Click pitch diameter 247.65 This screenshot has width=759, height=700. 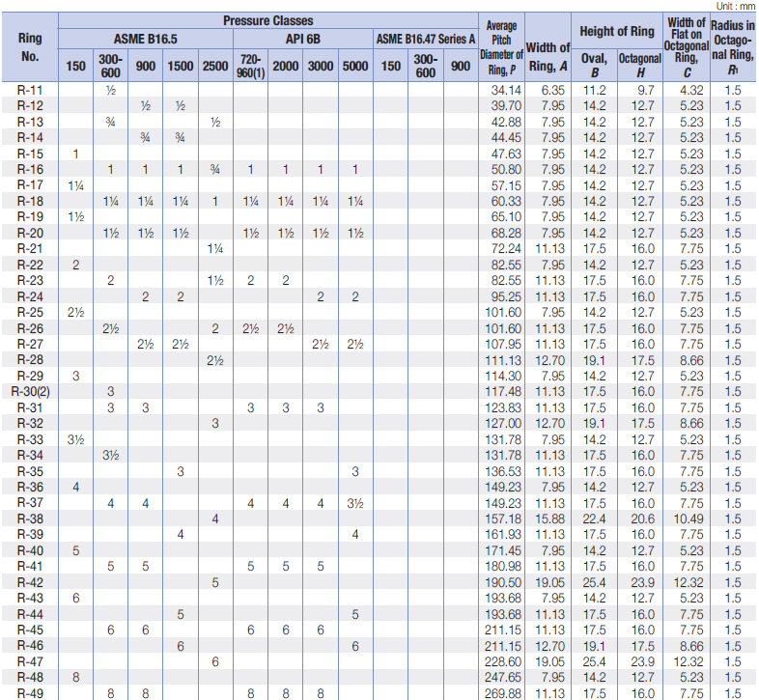[503, 677]
